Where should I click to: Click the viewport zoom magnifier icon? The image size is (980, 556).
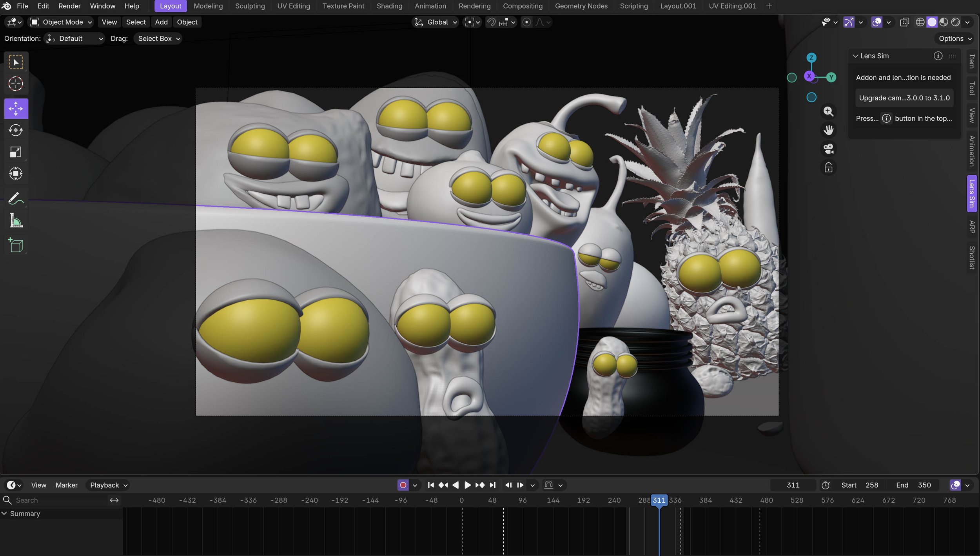pos(828,111)
